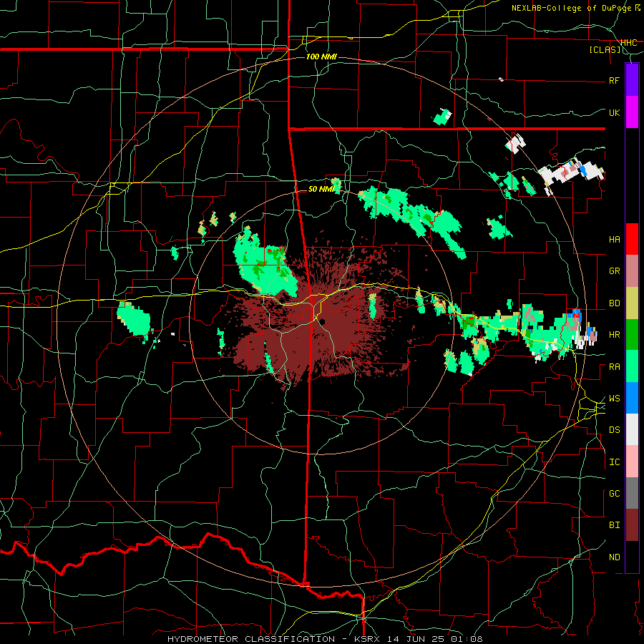Viewport: 644px width, 644px height.
Task: Click the Hydrometeor Classification KSRX title text
Action: coord(325,639)
